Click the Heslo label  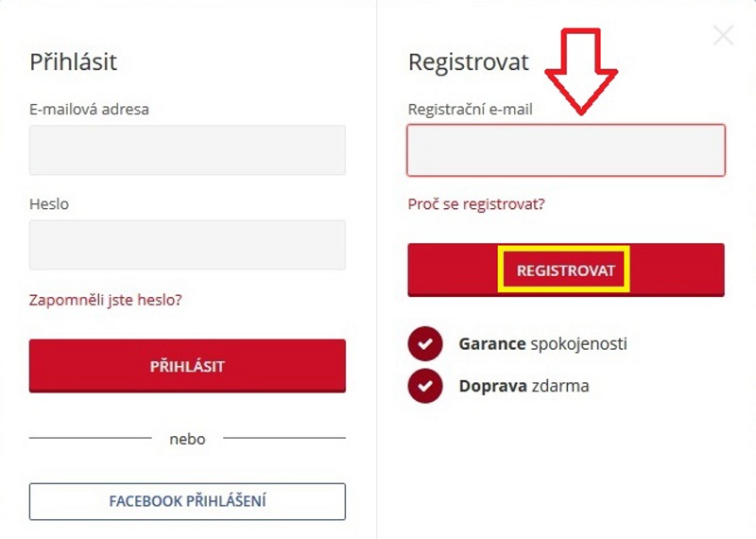click(x=49, y=203)
